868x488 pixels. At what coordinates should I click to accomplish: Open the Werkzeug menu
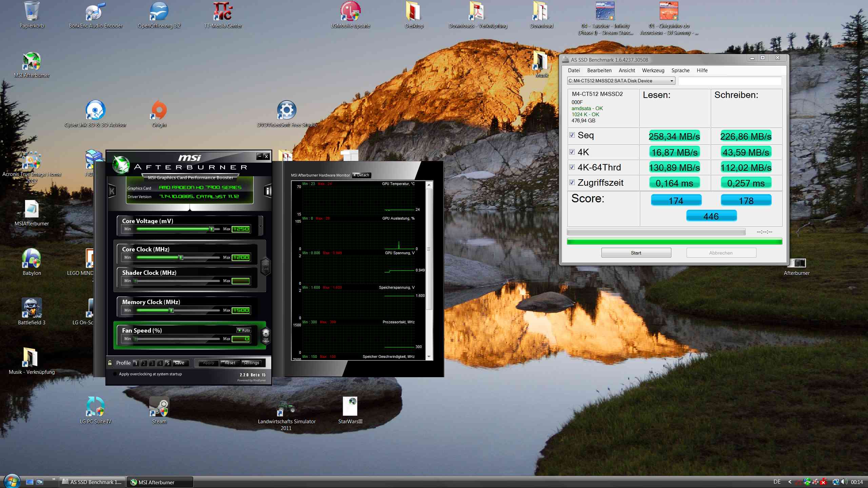653,70
